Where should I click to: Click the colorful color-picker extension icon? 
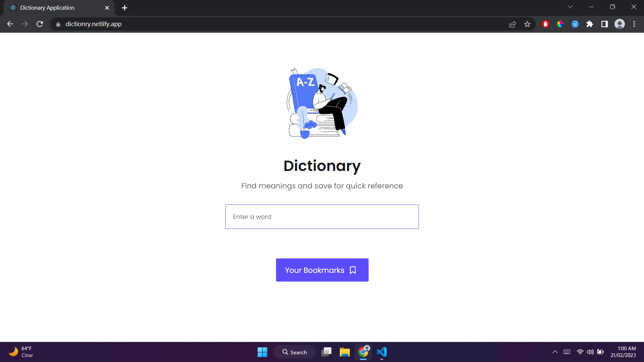pyautogui.click(x=560, y=24)
